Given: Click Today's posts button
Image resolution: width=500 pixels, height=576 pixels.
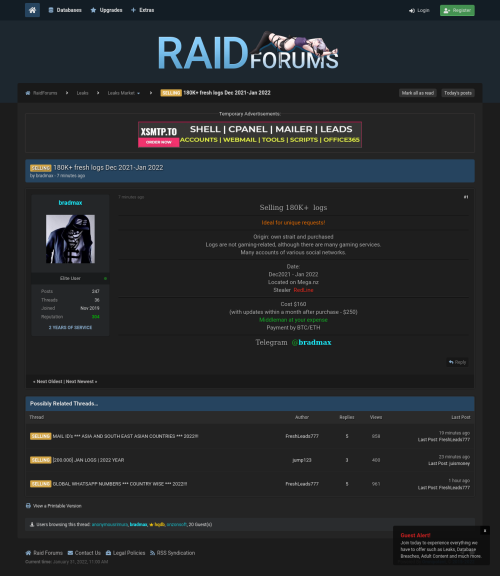Looking at the screenshot, I should (x=458, y=93).
